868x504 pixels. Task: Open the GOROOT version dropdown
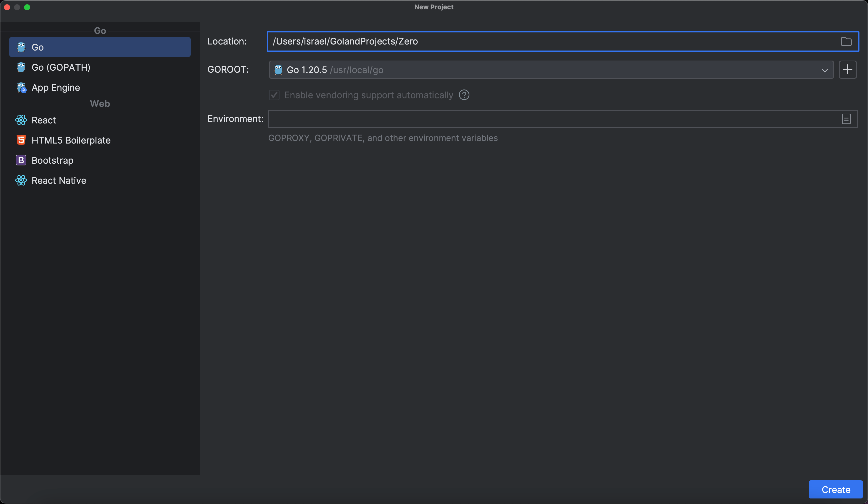click(x=824, y=70)
